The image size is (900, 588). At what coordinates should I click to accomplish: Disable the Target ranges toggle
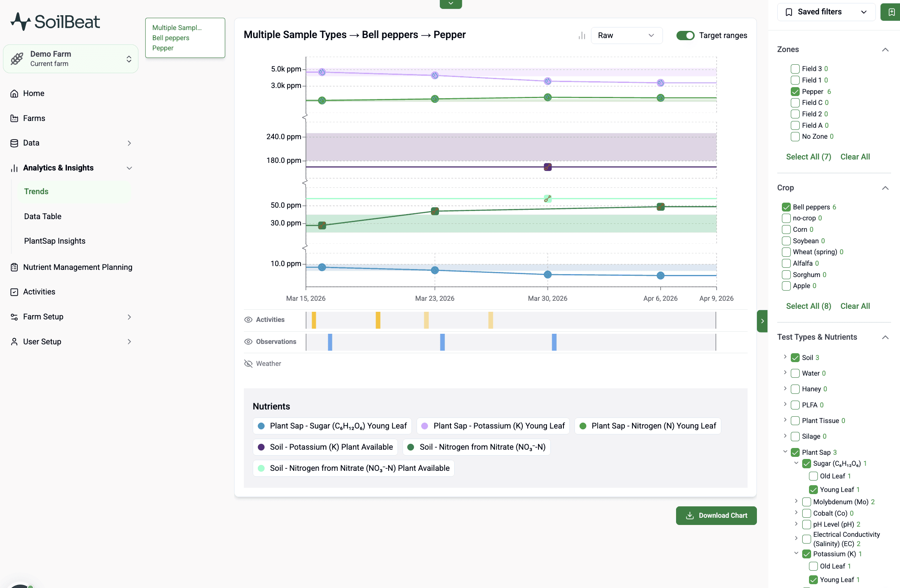(685, 36)
